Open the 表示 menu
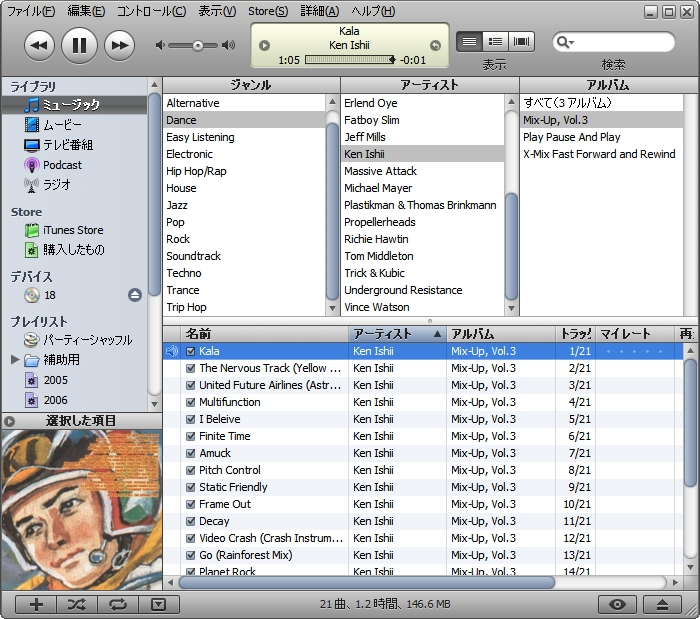The height and width of the screenshot is (619, 700). (x=217, y=11)
